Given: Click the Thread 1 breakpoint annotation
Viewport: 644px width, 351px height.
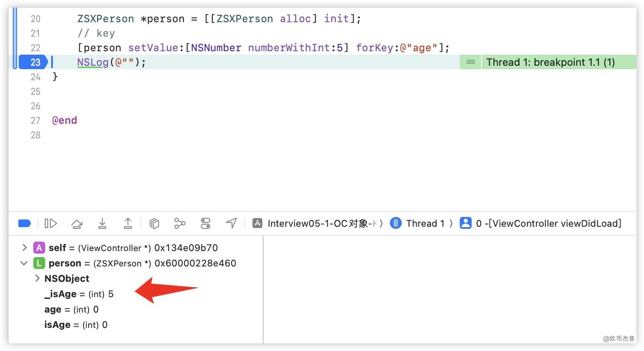Looking at the screenshot, I should click(x=550, y=62).
